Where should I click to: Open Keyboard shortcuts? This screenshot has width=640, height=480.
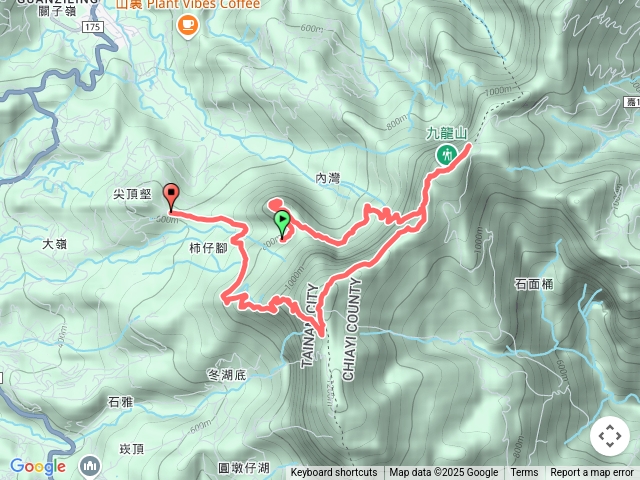click(x=334, y=473)
